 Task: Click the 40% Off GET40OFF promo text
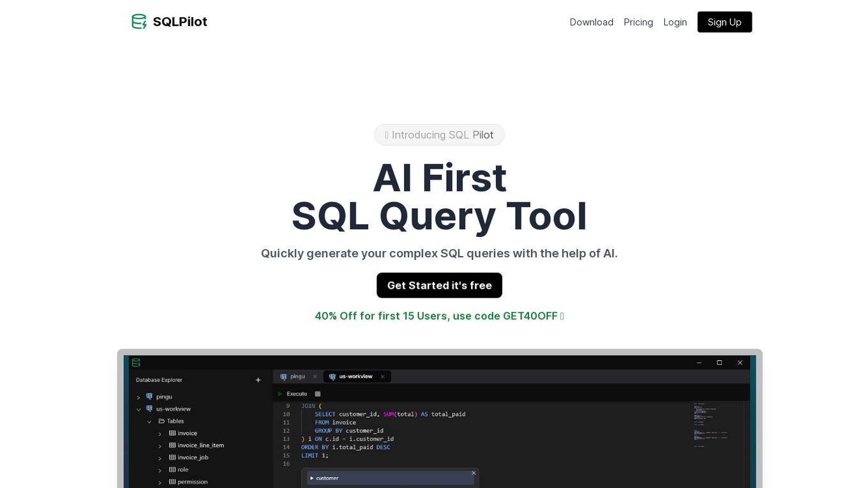tap(439, 316)
